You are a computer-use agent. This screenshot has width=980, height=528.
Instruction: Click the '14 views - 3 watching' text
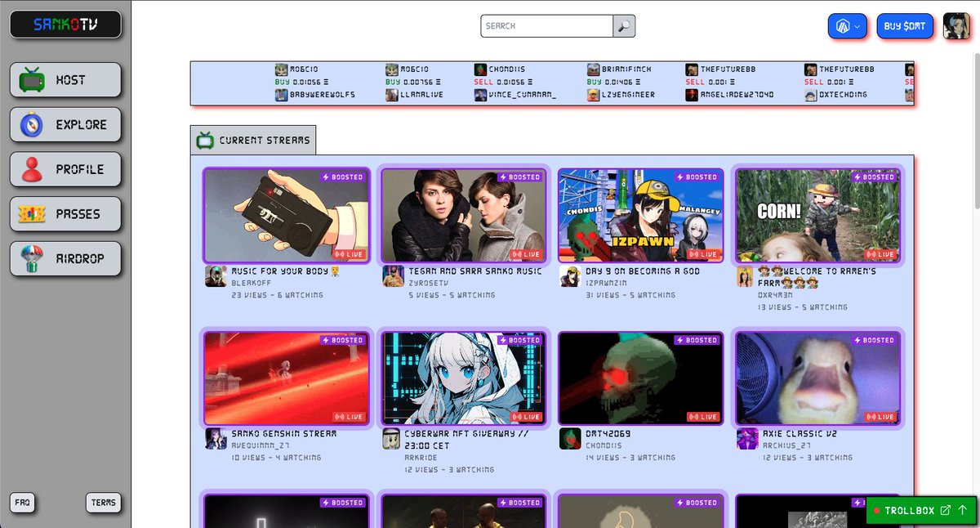(630, 458)
